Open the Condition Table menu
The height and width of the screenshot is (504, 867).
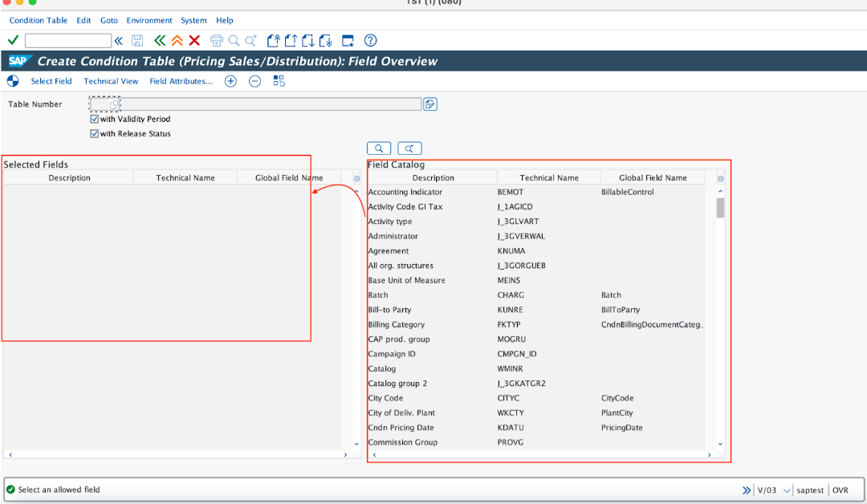coord(39,20)
